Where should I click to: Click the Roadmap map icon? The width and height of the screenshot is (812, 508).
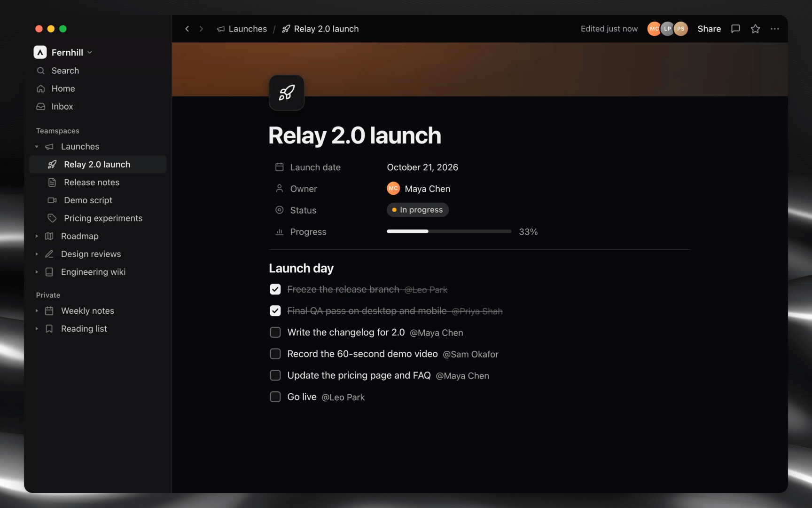[x=49, y=236]
